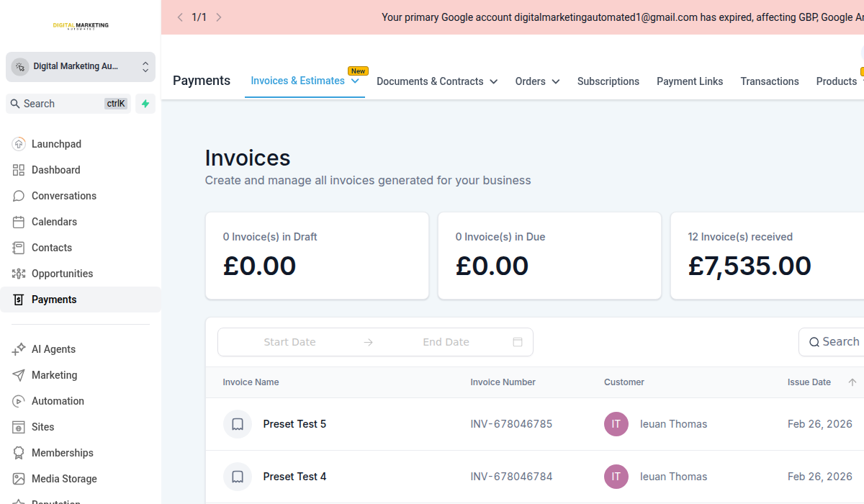This screenshot has height=504, width=864.
Task: Open the Conversations icon in the sidebar
Action: pyautogui.click(x=18, y=195)
